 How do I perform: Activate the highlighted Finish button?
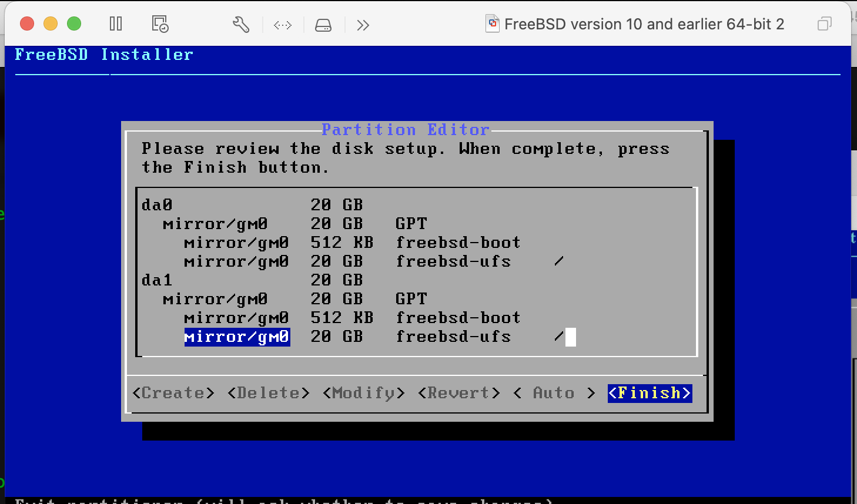pos(650,393)
